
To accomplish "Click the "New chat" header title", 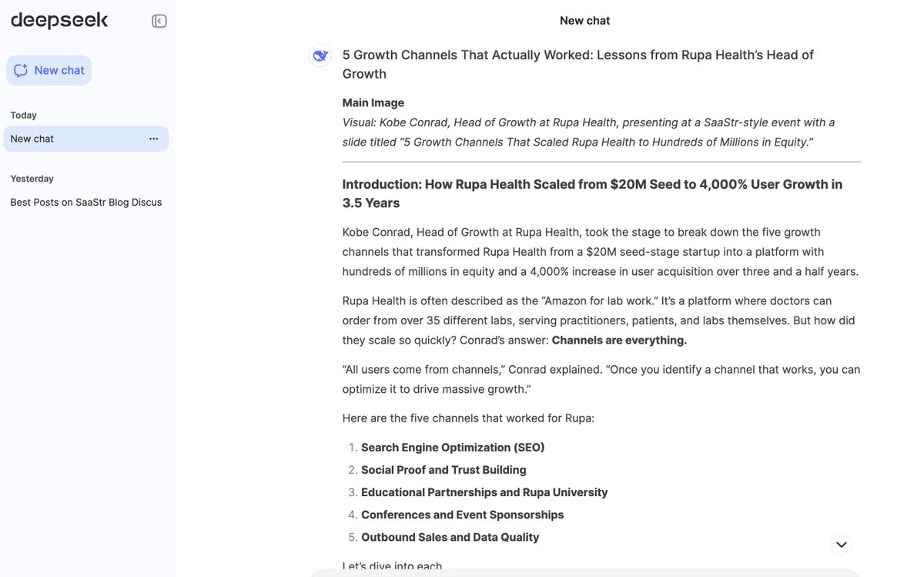I will pyautogui.click(x=584, y=20).
